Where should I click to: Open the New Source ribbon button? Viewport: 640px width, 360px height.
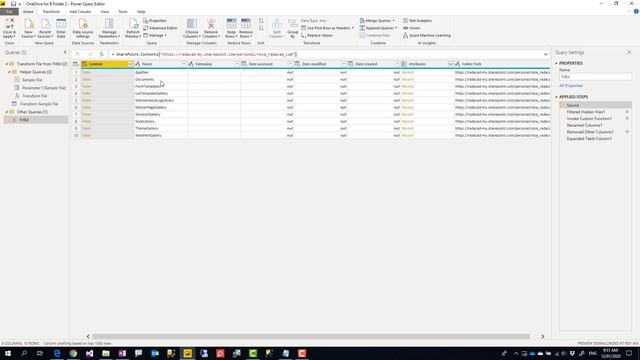[28, 28]
